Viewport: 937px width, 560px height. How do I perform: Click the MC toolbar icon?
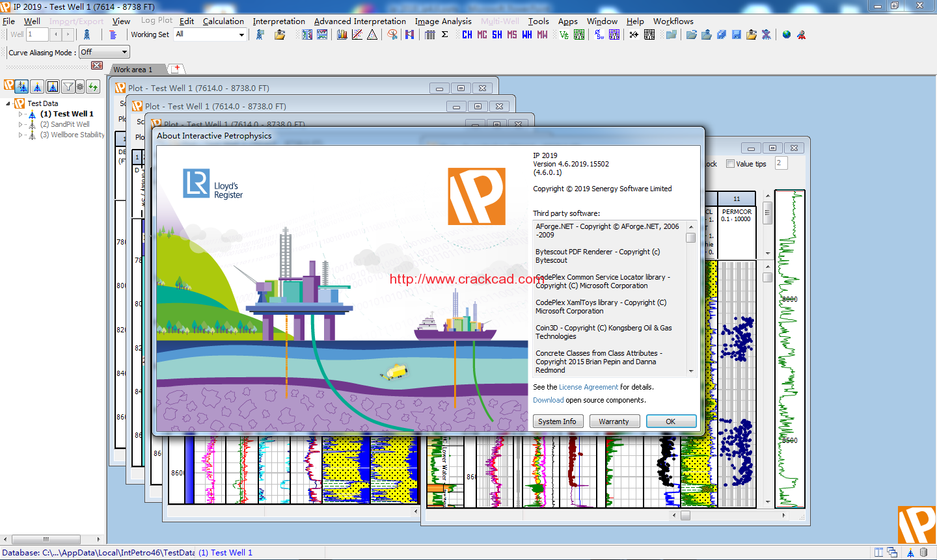click(482, 34)
